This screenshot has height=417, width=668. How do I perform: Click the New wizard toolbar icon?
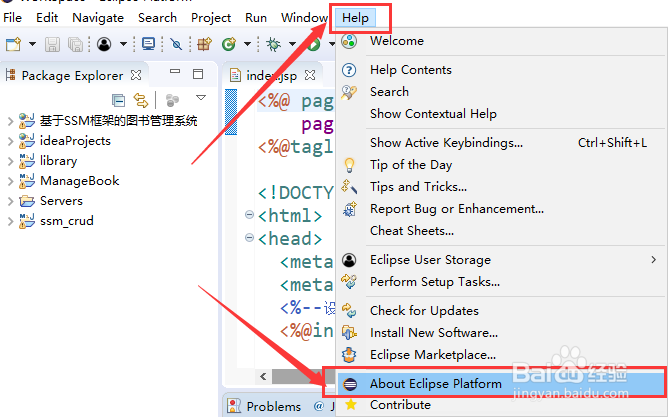[13, 44]
